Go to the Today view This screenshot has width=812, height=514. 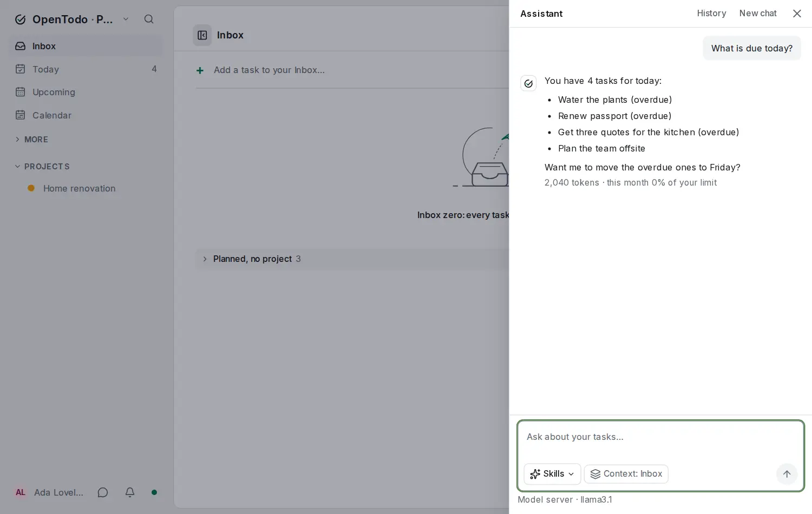pyautogui.click(x=86, y=69)
